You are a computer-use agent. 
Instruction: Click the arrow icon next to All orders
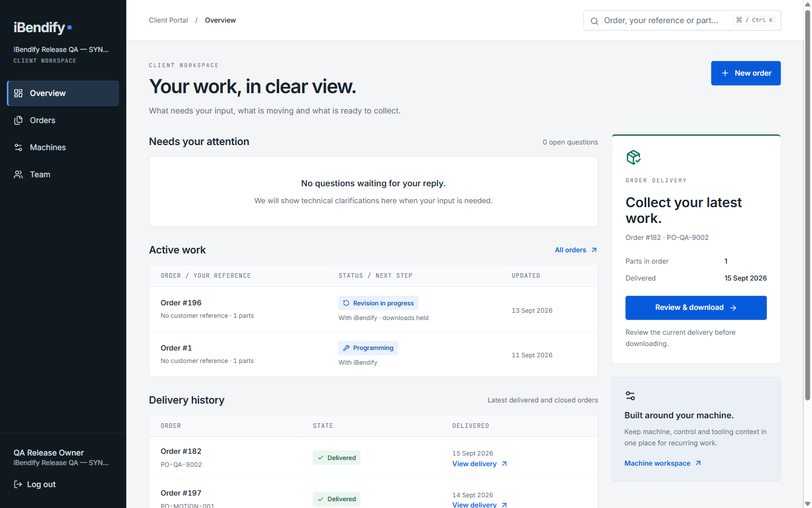[594, 250]
